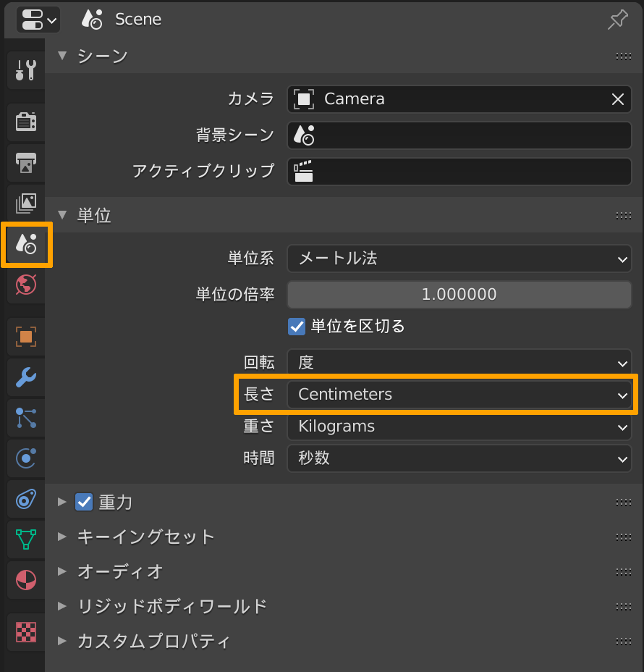This screenshot has height=672, width=644.
Task: Click the アクティブクリップ clapboard icon
Action: (x=304, y=172)
